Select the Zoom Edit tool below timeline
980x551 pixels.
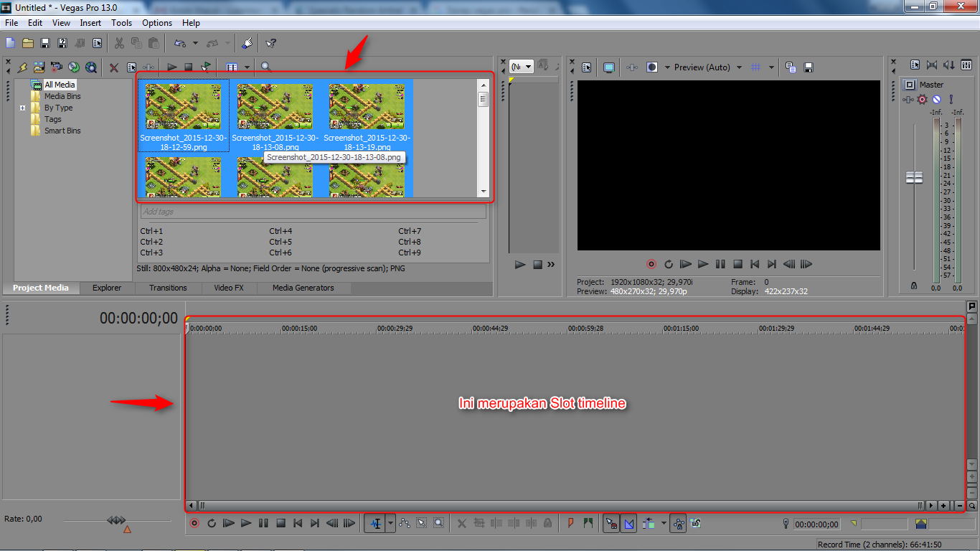pyautogui.click(x=438, y=524)
